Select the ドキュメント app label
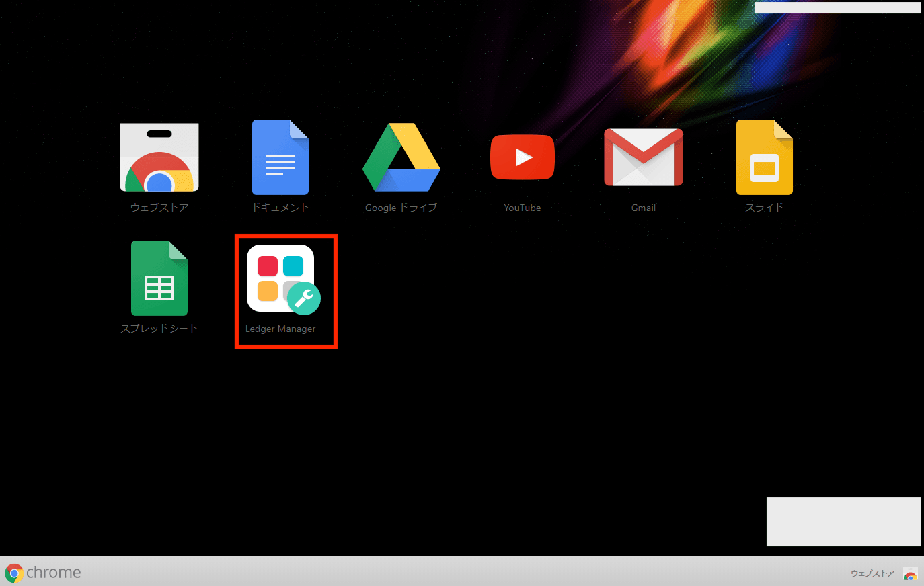Screen dimensions: 924x586 (280, 208)
